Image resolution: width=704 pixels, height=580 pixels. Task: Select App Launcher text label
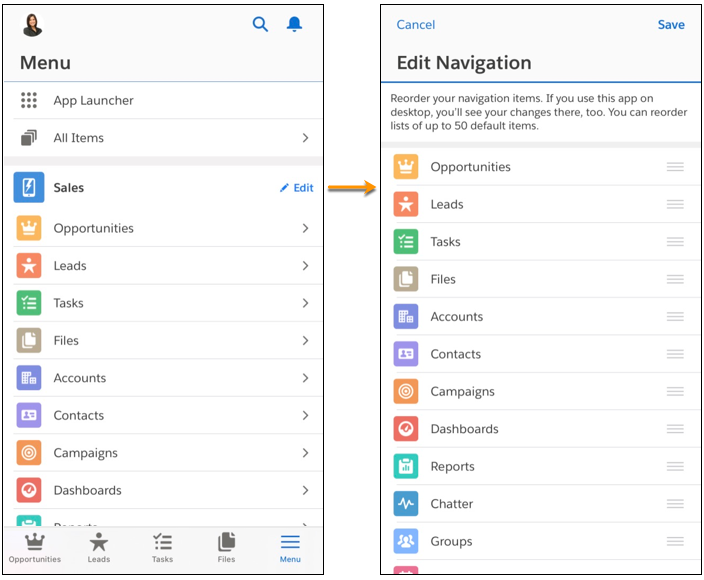93,101
